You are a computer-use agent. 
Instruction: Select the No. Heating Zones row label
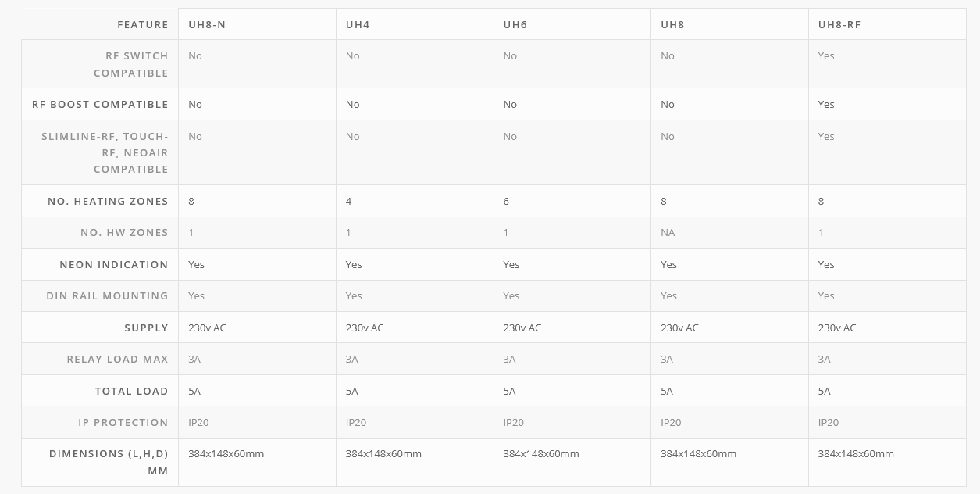[108, 201]
